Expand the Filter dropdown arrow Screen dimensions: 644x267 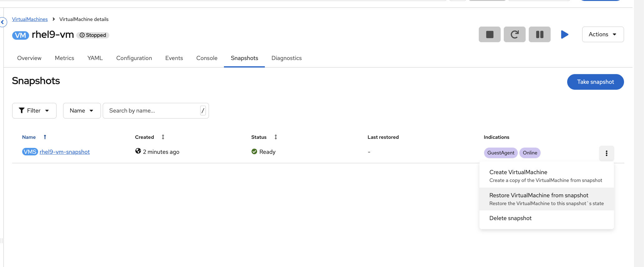(x=47, y=111)
